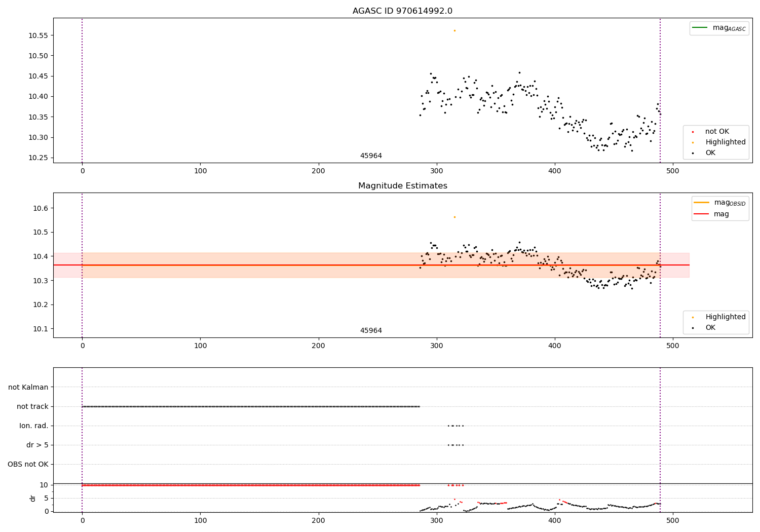Click the "OBS not OK" row label
The width and height of the screenshot is (760, 532).
[x=28, y=465]
